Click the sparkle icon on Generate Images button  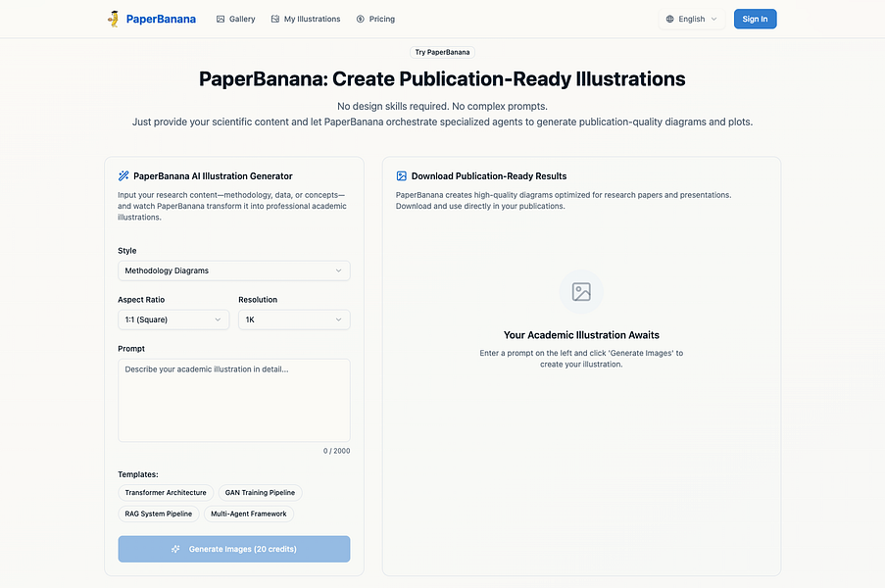[175, 549]
